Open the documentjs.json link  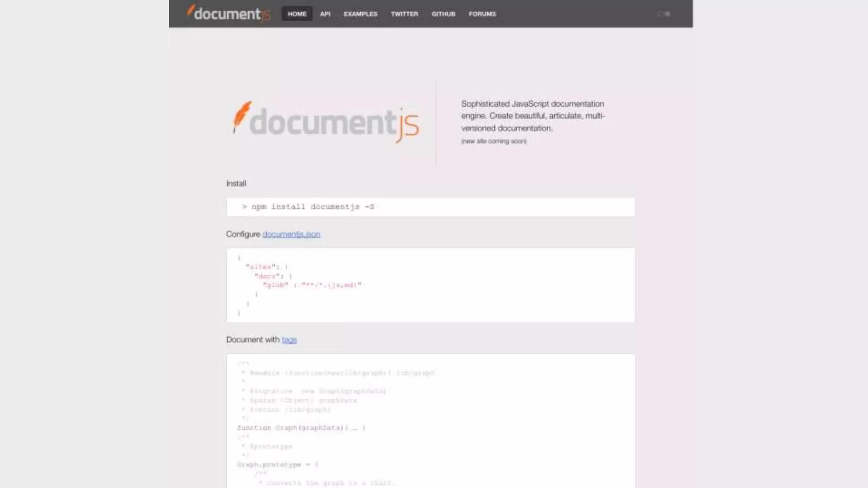pyautogui.click(x=291, y=234)
